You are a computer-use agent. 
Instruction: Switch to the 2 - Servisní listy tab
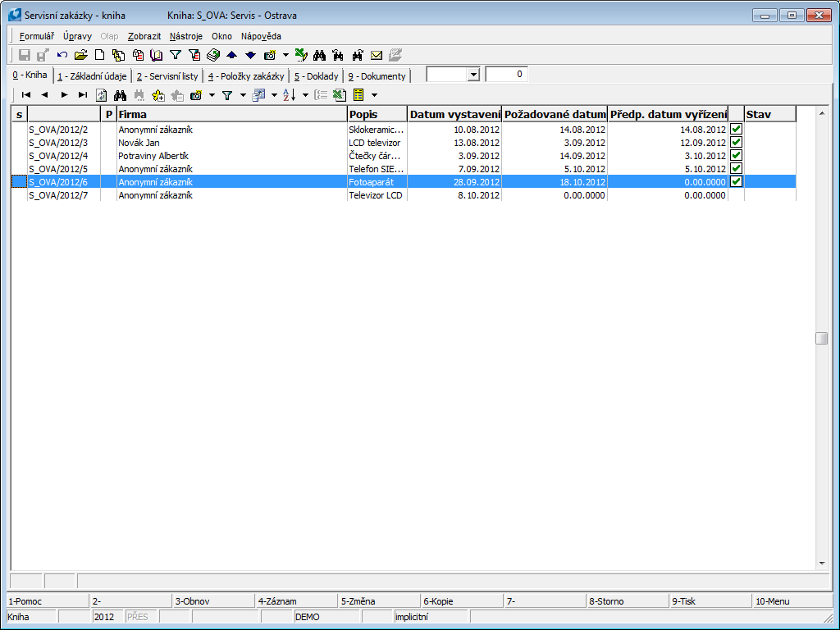[167, 76]
